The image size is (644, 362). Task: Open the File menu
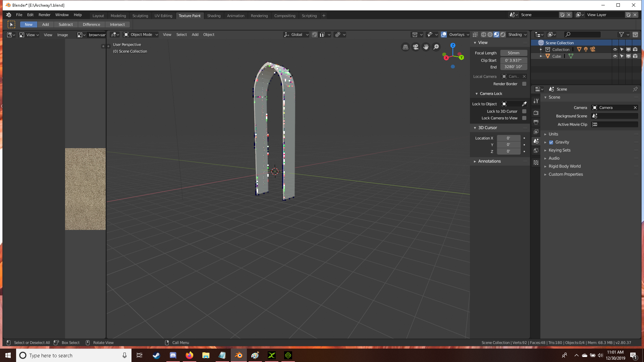19,15
